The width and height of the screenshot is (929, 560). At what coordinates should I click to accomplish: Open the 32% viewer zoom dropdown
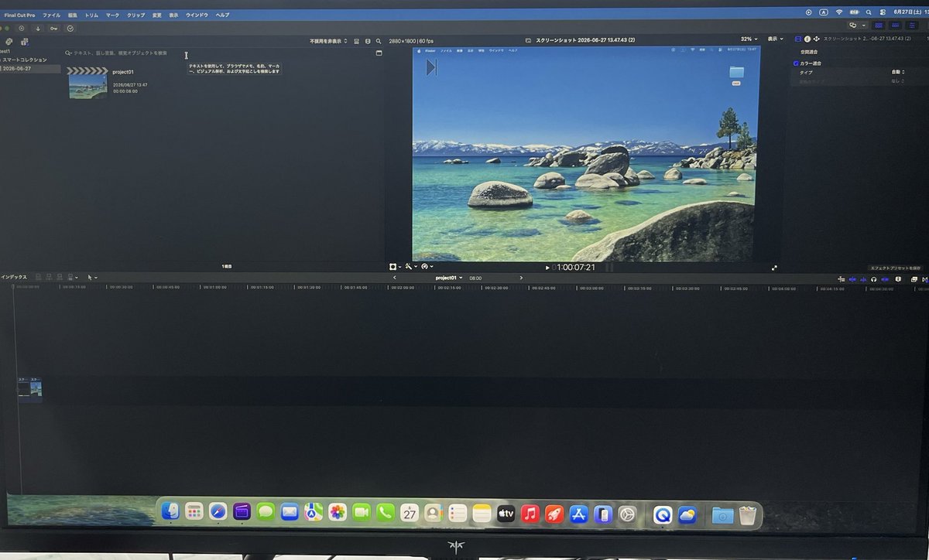[749, 39]
